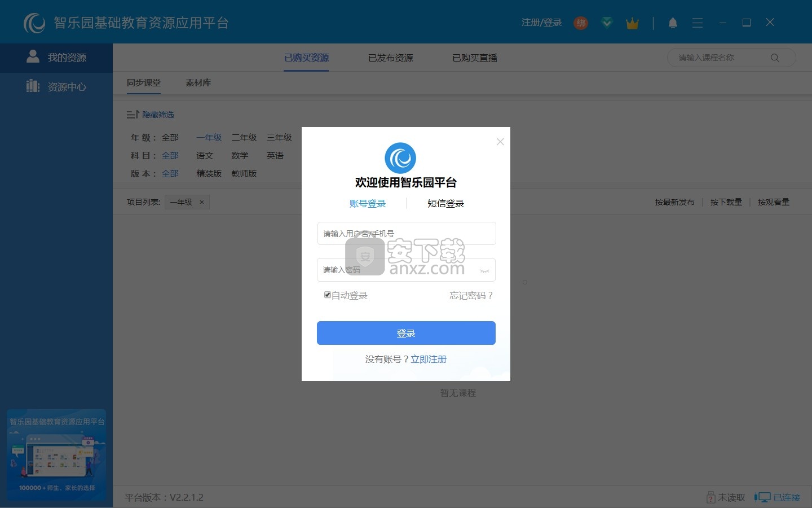Viewport: 812px width, 508px height.
Task: Select 英语 subject filter
Action: click(x=275, y=155)
